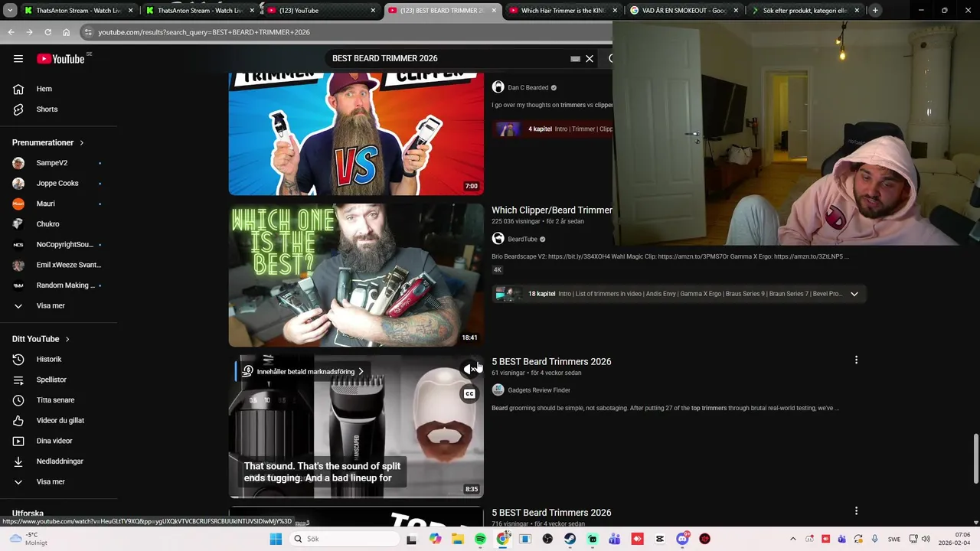The height and width of the screenshot is (551, 980).
Task: Click the Gadgets Review Finder channel avatar
Action: [498, 390]
